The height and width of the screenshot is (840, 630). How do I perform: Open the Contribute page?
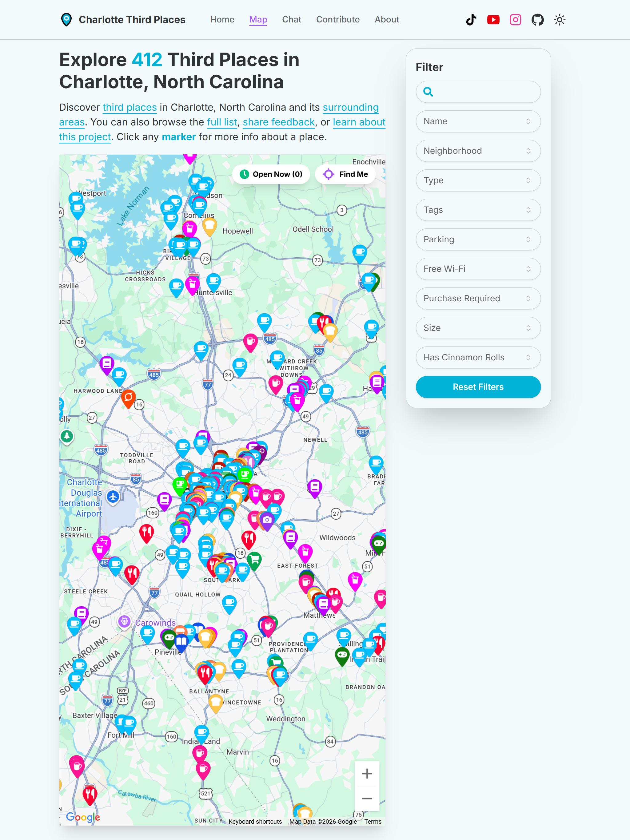338,19
